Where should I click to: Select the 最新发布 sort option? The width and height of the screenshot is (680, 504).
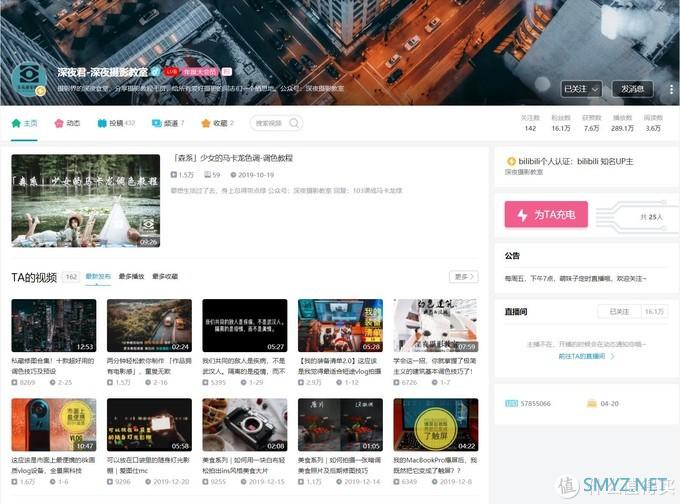click(98, 276)
